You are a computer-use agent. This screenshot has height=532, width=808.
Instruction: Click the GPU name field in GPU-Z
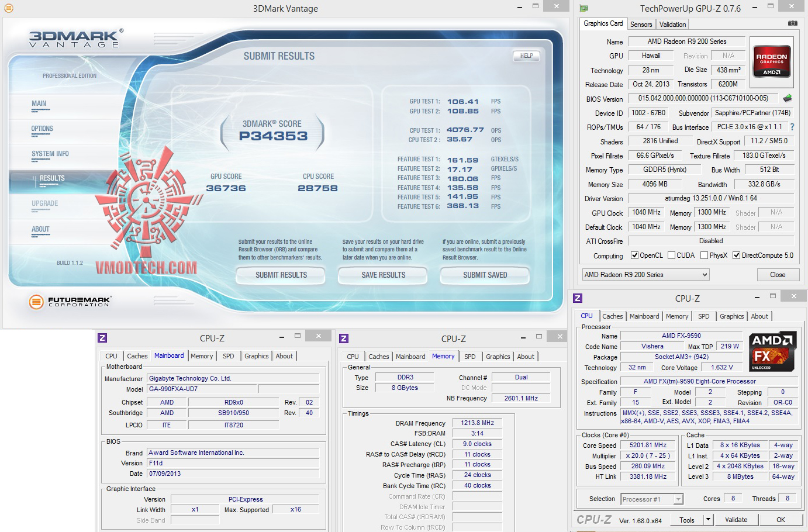click(687, 42)
